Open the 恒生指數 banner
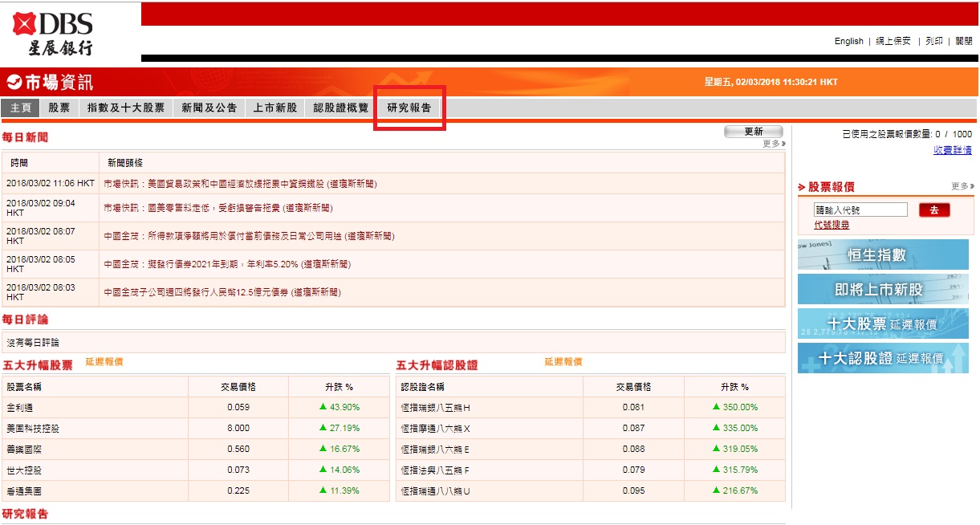 [x=882, y=254]
